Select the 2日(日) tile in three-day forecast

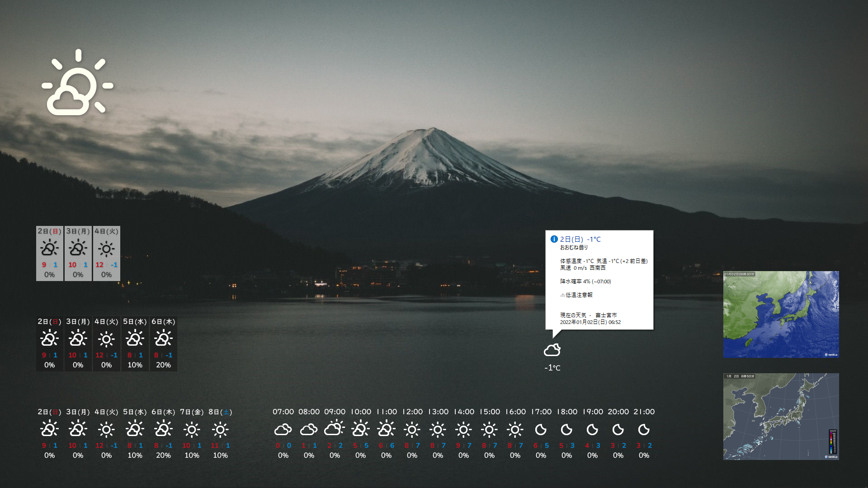point(50,253)
